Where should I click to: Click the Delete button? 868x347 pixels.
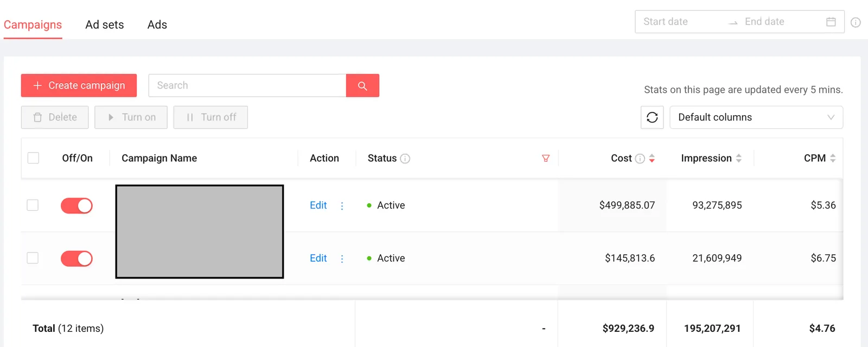click(55, 117)
